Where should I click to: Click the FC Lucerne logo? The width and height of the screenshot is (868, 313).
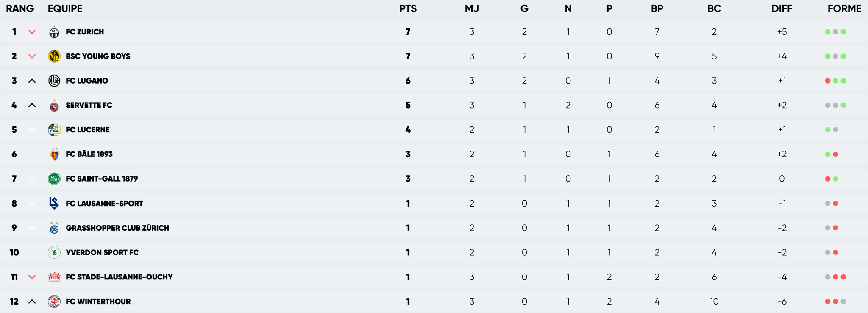54,130
